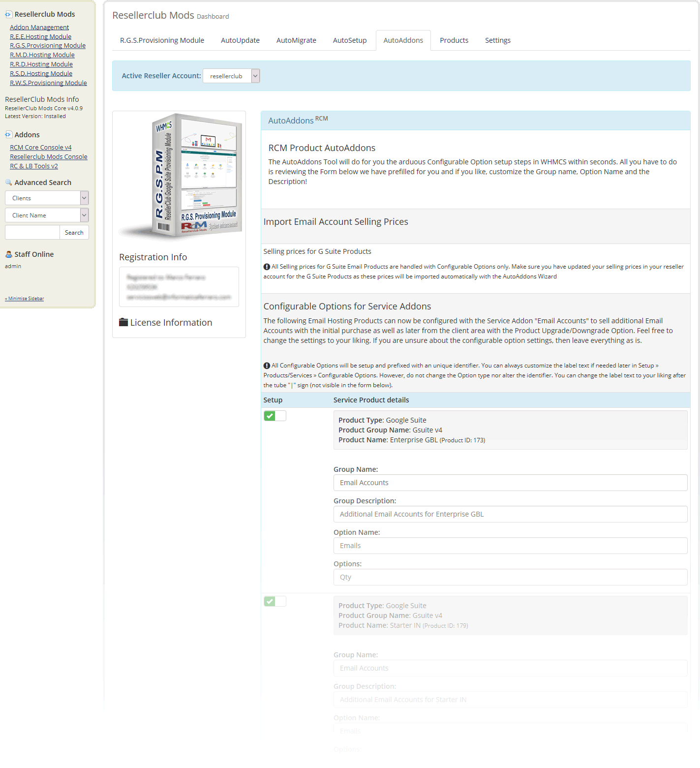This screenshot has width=700, height=768.
Task: Click Group Name field for Starter IN
Action: [x=511, y=668]
